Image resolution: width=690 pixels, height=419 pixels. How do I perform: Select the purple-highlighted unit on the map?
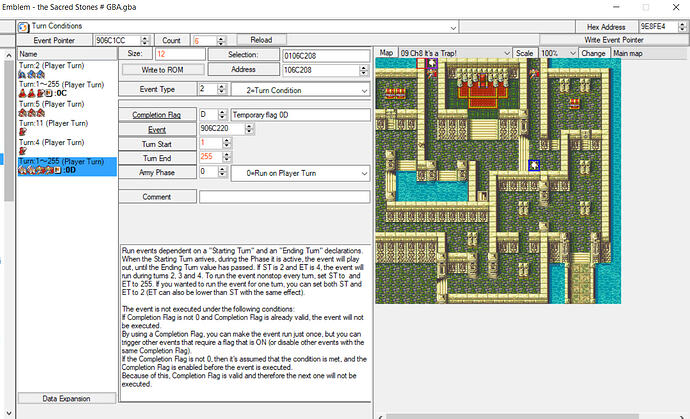432,64
